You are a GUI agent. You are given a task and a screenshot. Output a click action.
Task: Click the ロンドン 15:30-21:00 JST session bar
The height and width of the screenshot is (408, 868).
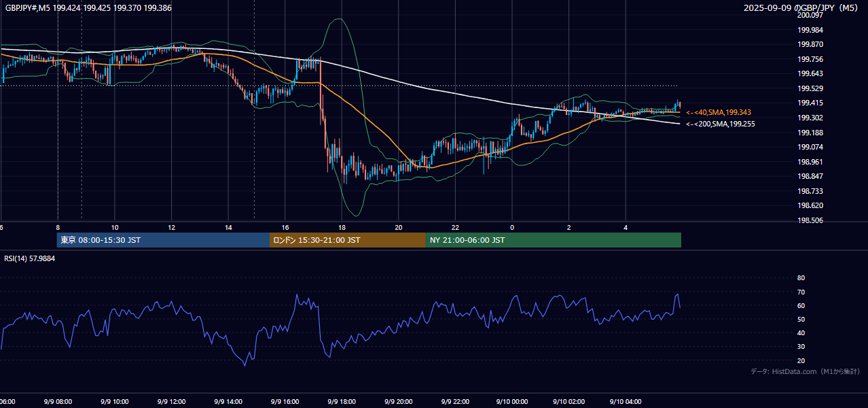click(348, 240)
